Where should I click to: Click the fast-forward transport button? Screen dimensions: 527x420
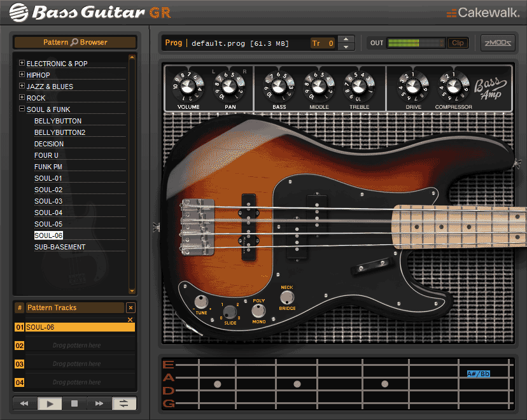point(99,403)
